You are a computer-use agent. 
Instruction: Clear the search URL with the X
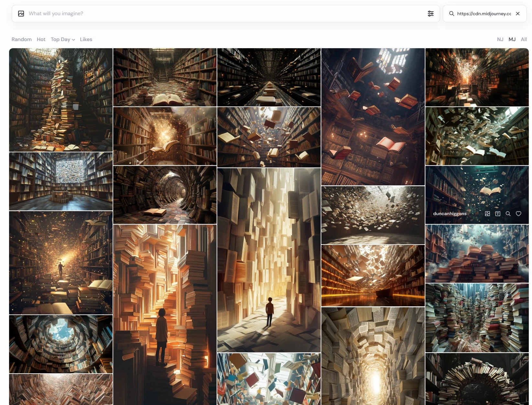click(518, 14)
